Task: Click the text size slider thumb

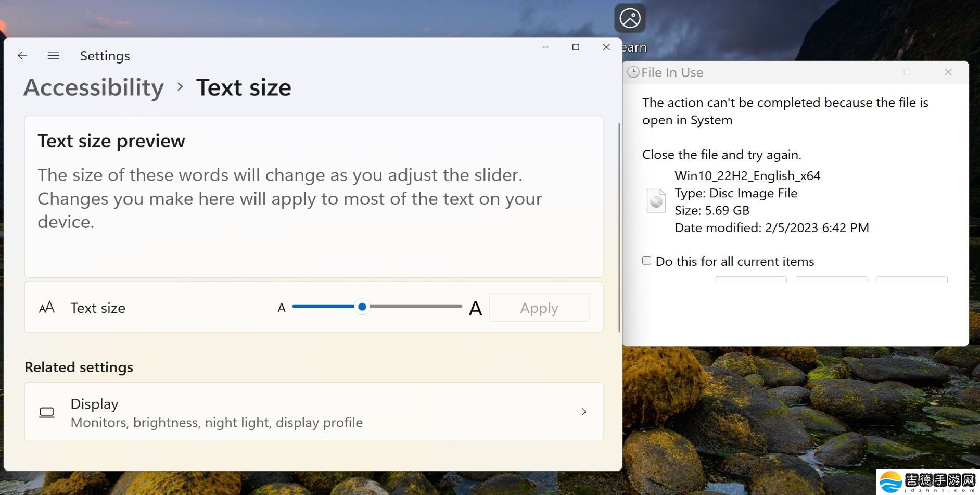Action: pos(362,307)
